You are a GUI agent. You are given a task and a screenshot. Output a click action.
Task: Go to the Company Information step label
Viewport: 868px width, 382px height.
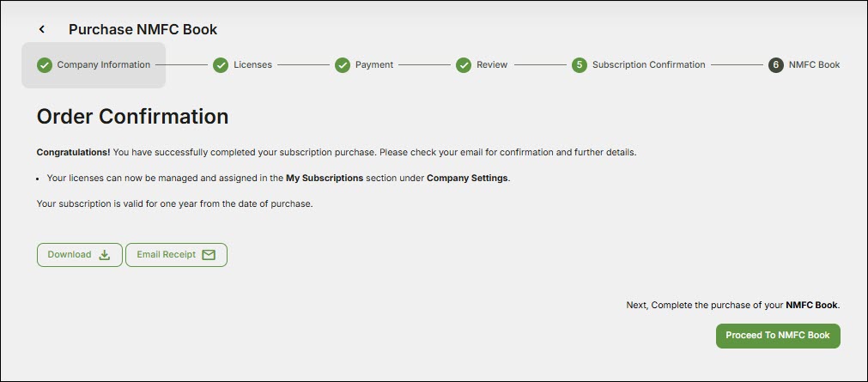tap(103, 65)
